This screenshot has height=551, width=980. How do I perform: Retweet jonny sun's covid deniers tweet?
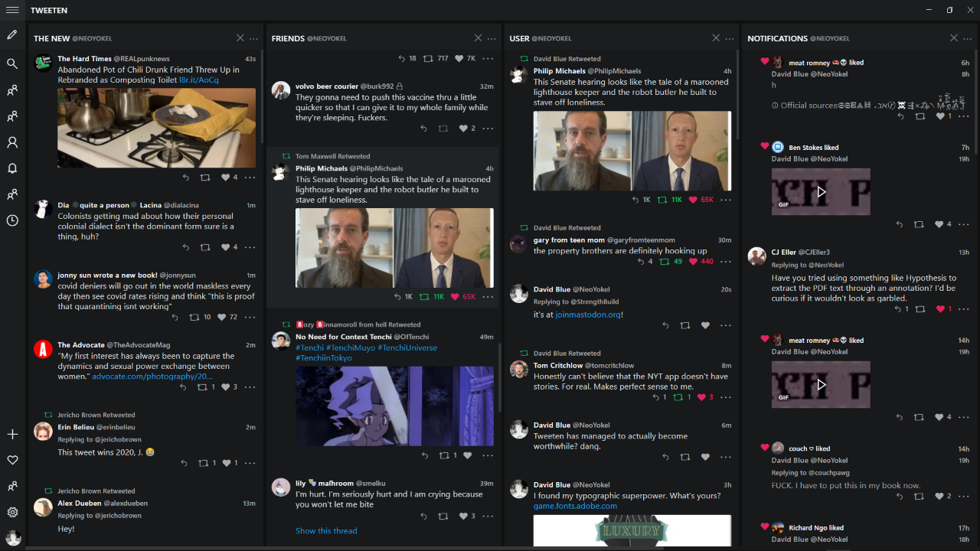tap(194, 317)
